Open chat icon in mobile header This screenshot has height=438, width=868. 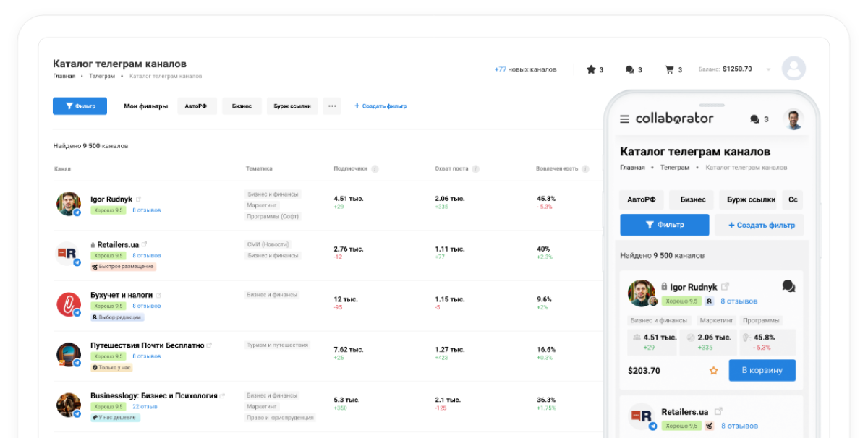[x=755, y=119]
